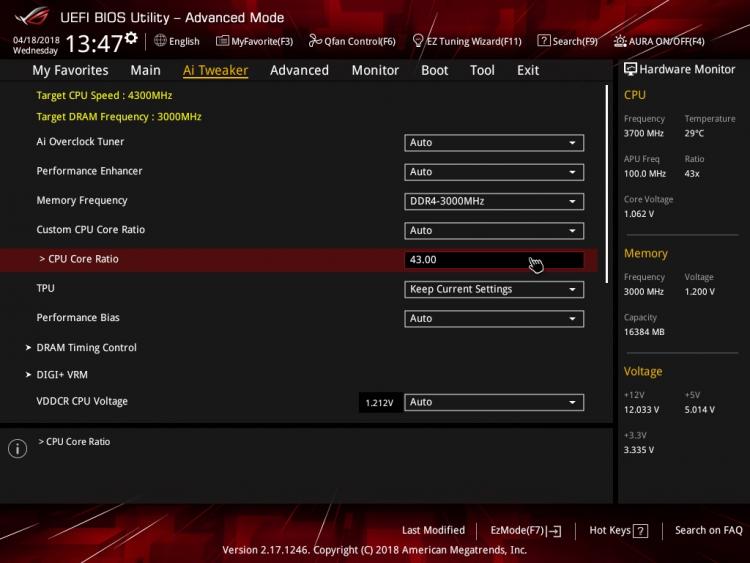
Task: Click the Search(F9) question mark icon
Action: [x=544, y=41]
